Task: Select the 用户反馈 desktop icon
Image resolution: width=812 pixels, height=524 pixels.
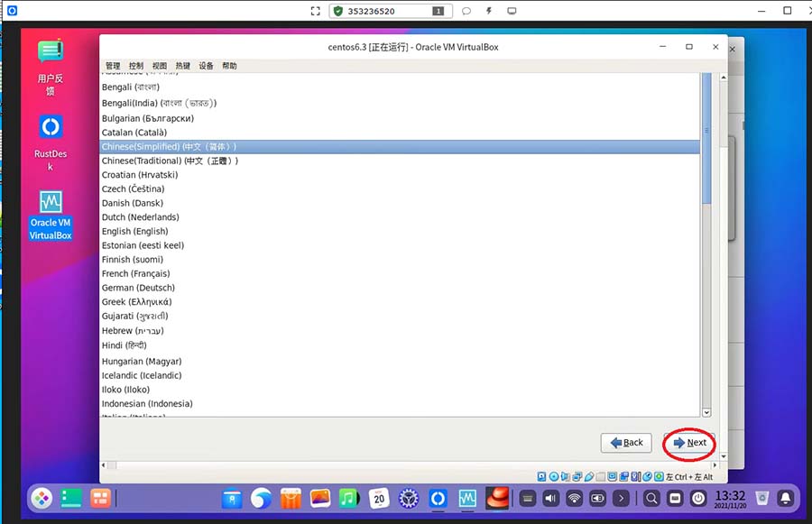Action: tap(51, 68)
